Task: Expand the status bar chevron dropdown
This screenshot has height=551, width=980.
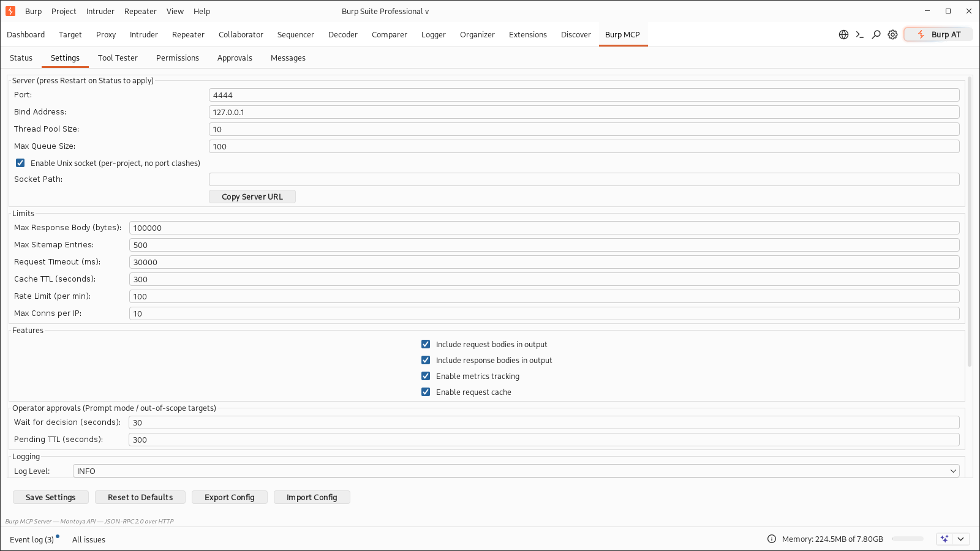Action: pyautogui.click(x=960, y=539)
